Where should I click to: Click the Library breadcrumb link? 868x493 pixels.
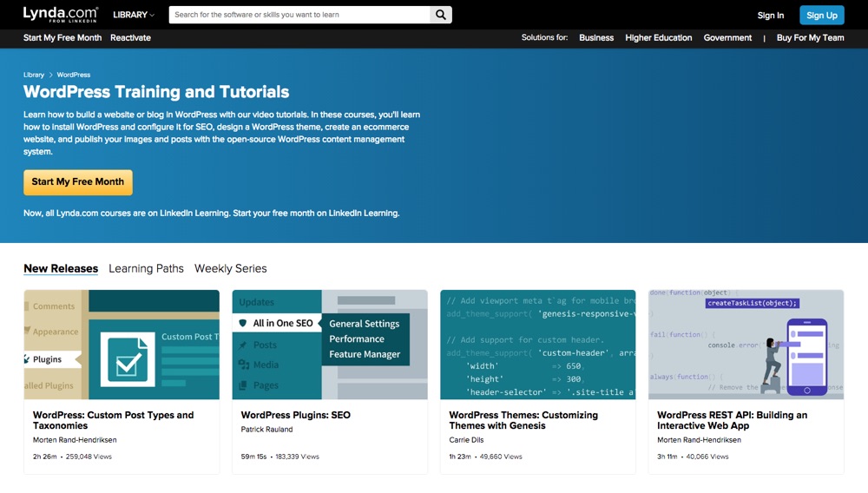[34, 75]
